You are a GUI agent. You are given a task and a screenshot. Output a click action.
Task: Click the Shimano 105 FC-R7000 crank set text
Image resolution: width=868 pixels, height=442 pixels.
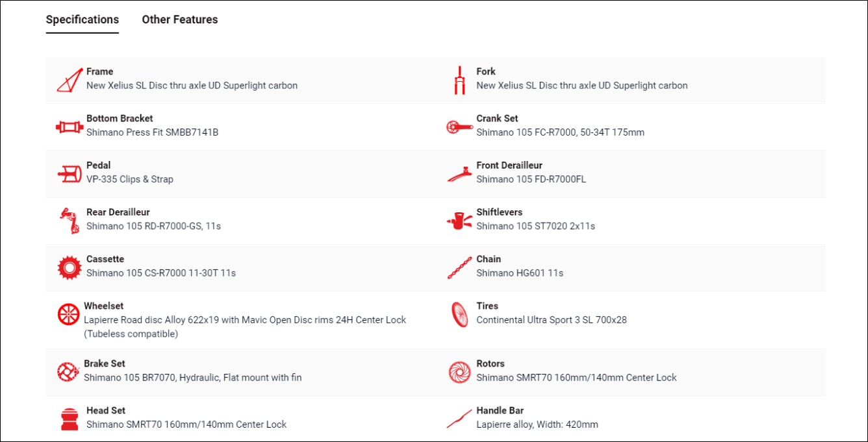coord(561,132)
